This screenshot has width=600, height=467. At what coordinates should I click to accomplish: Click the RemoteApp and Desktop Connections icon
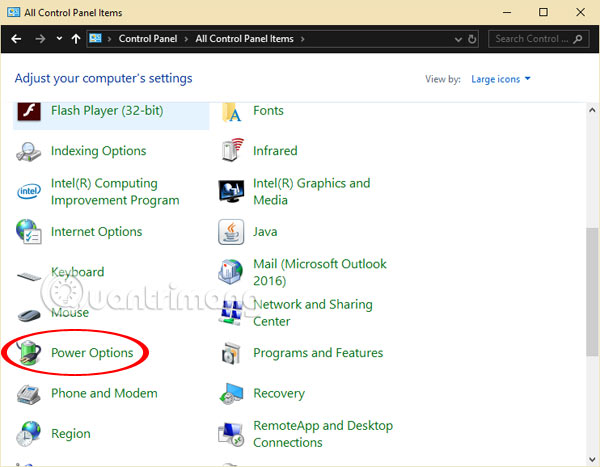pyautogui.click(x=231, y=434)
